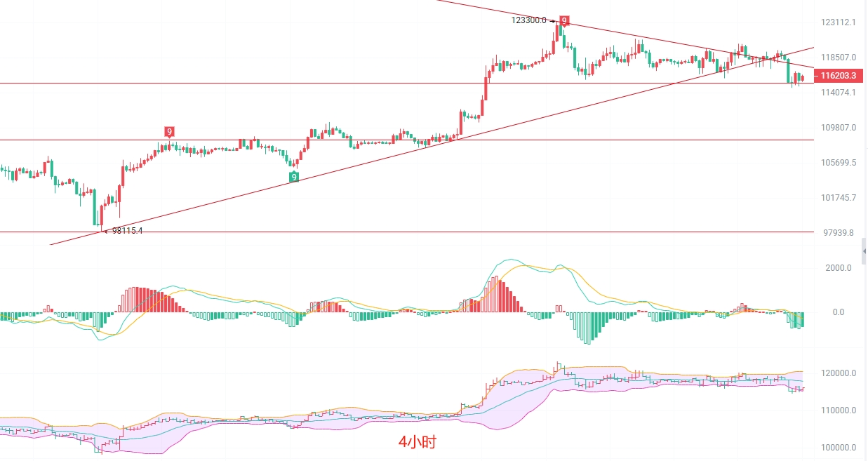
Task: Click the green 9 marker on the trendline
Action: pyautogui.click(x=294, y=176)
